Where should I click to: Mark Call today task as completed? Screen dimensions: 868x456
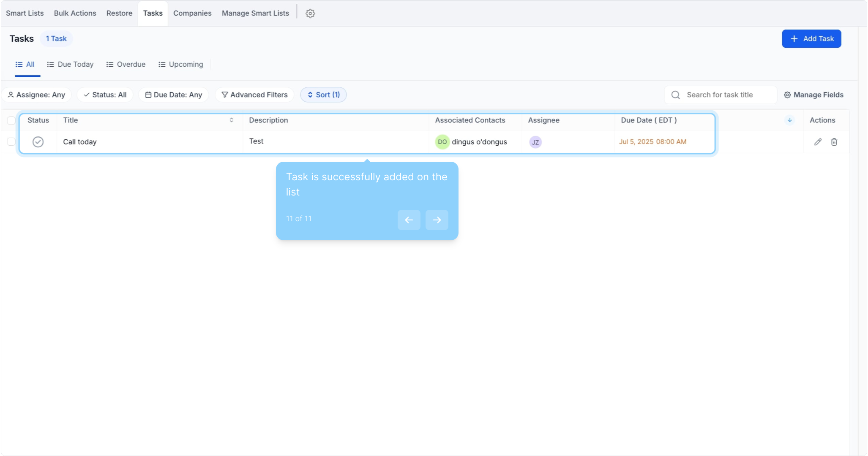(38, 142)
